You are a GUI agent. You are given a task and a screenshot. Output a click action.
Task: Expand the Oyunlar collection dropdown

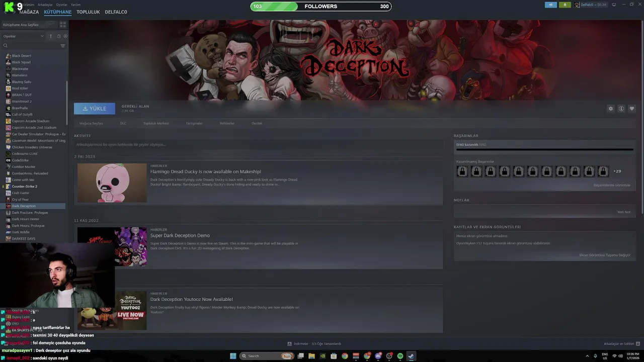[x=24, y=36]
